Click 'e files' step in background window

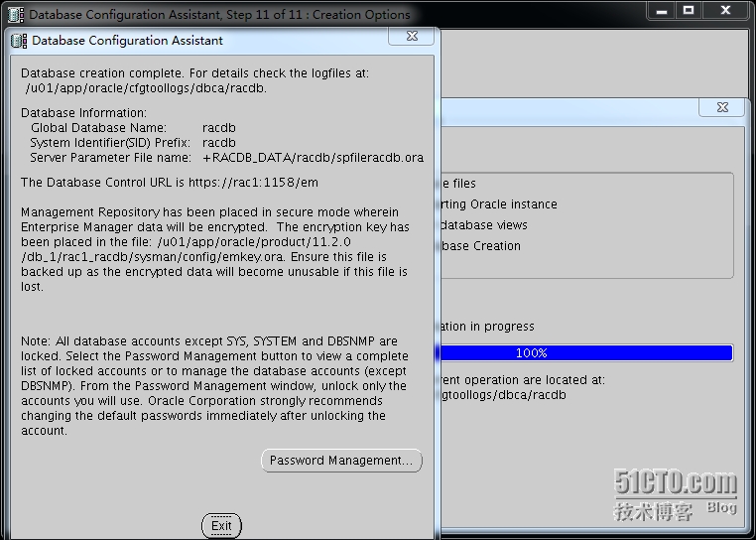(x=458, y=184)
